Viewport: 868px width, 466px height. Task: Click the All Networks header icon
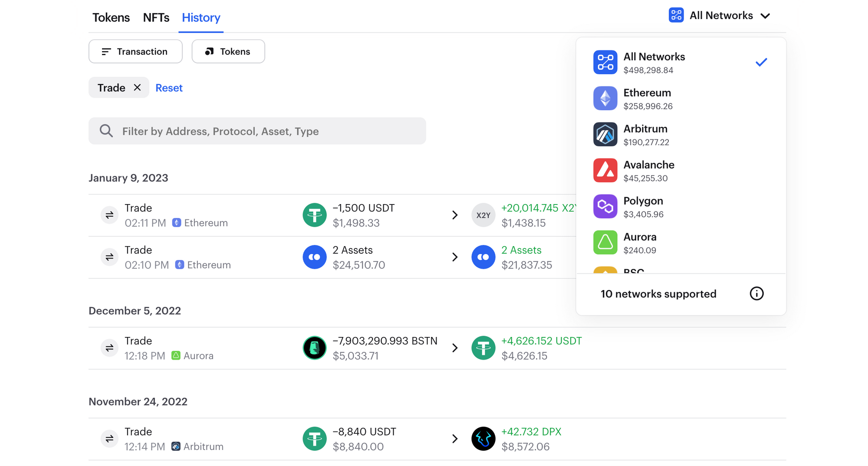coord(676,15)
